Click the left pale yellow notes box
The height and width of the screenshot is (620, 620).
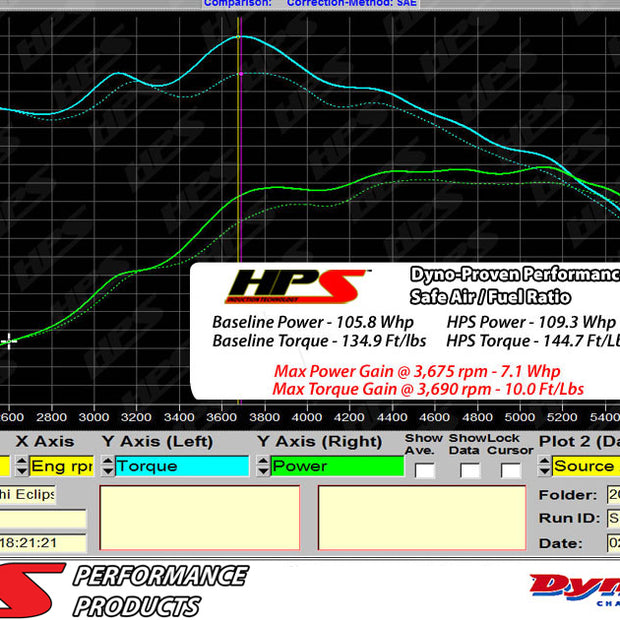pyautogui.click(x=200, y=518)
